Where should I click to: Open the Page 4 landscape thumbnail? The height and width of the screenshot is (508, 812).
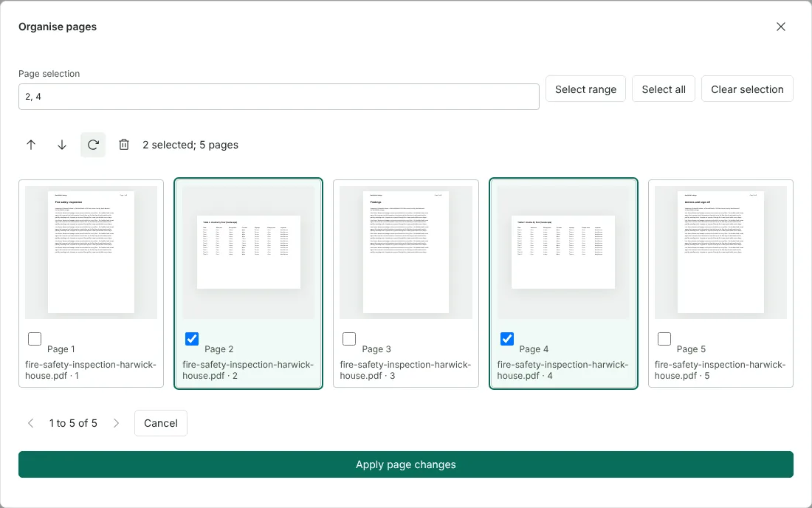[x=563, y=253]
